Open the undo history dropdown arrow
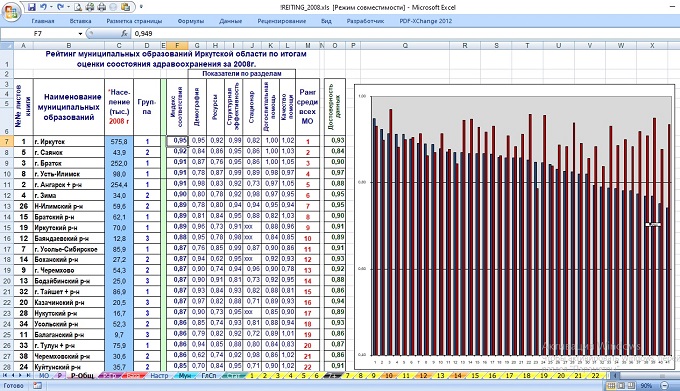This screenshot has width=680, height=391. (50, 7)
